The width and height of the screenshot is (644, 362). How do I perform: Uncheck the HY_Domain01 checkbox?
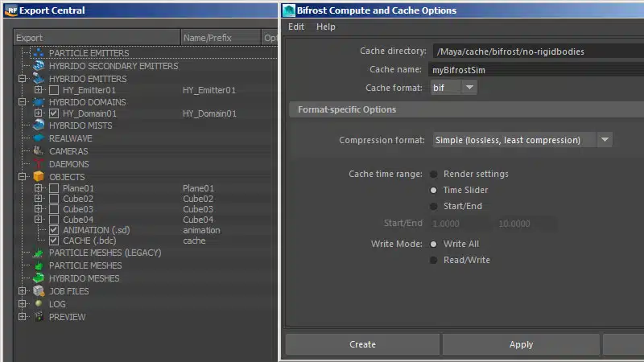(x=54, y=113)
